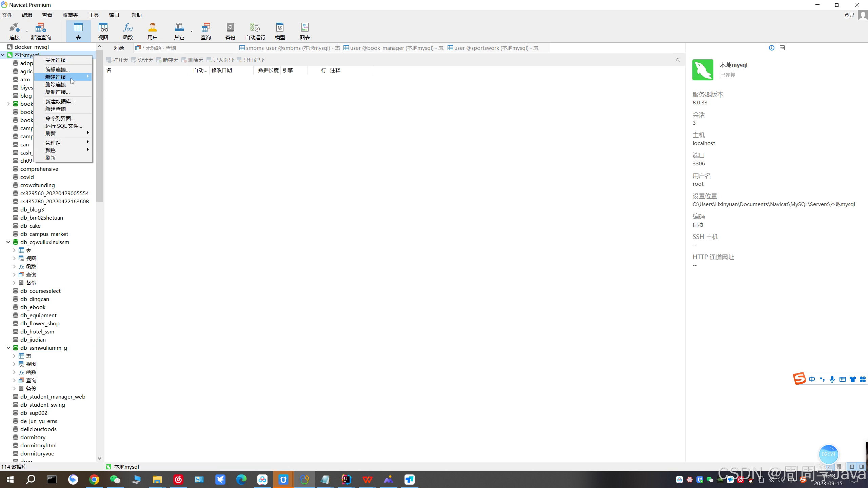The width and height of the screenshot is (868, 488).
Task: Collapse the db_cgwuliuxinxissm database node
Action: click(8, 242)
